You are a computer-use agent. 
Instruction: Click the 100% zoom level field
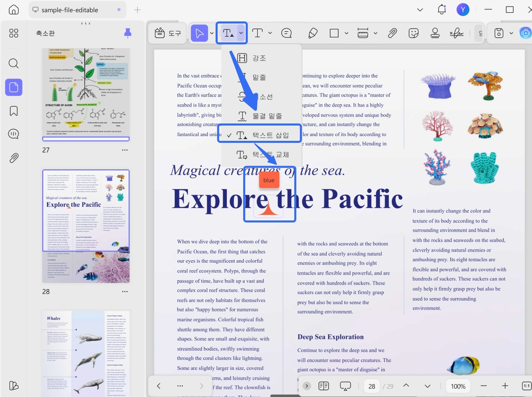(458, 386)
